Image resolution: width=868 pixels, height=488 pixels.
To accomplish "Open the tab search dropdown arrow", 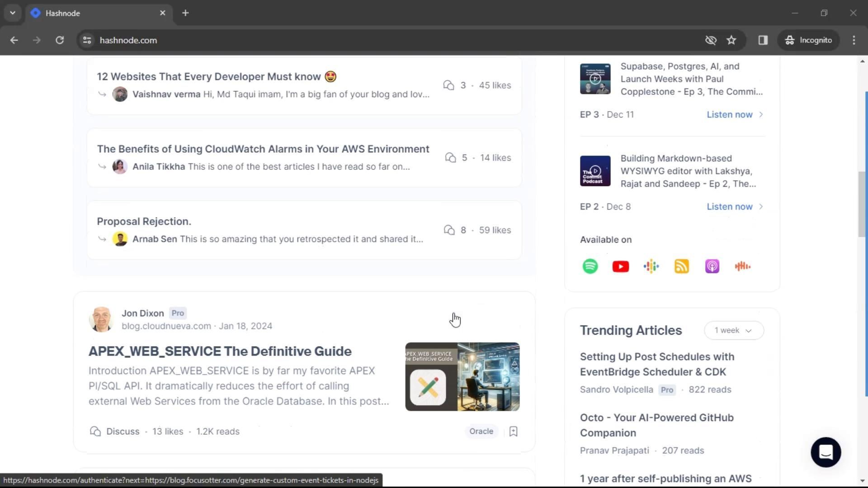I will tap(13, 13).
